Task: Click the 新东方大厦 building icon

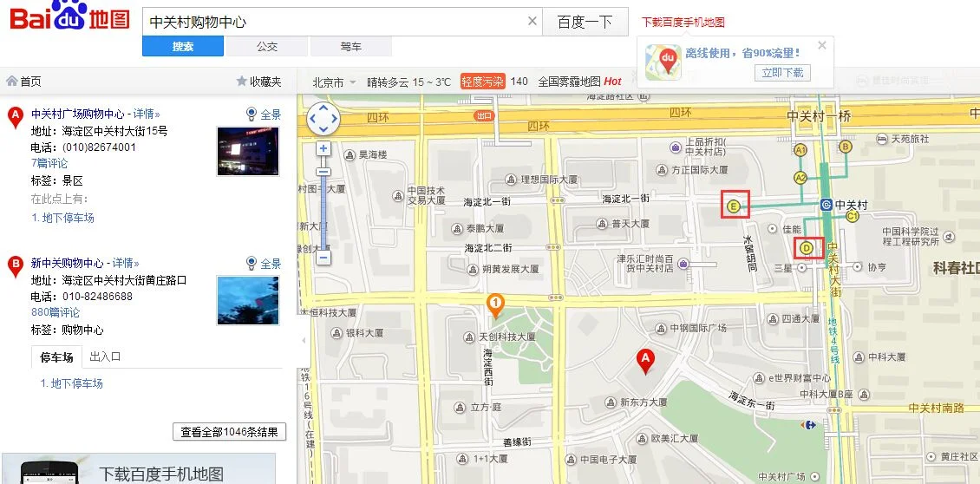Action: point(611,402)
